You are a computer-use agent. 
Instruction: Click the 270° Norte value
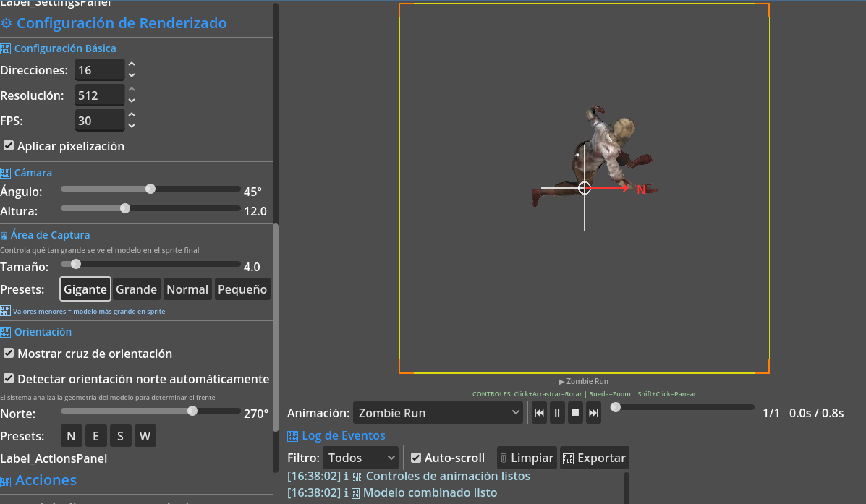click(256, 414)
